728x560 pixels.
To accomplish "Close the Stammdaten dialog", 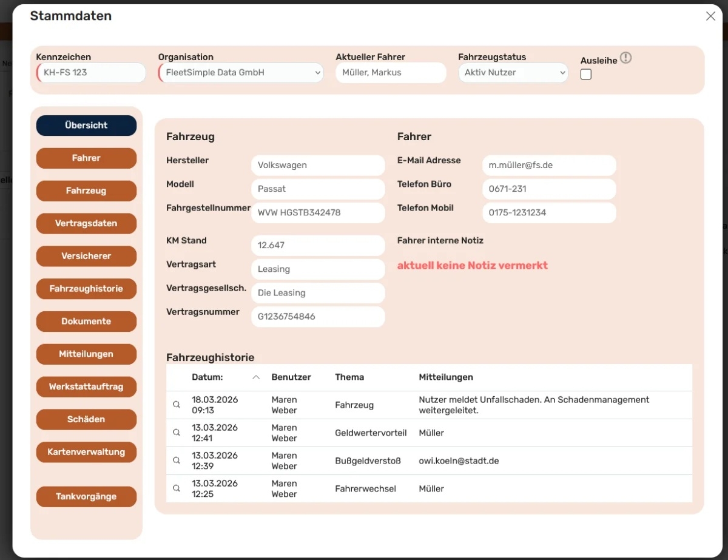I will [710, 16].
